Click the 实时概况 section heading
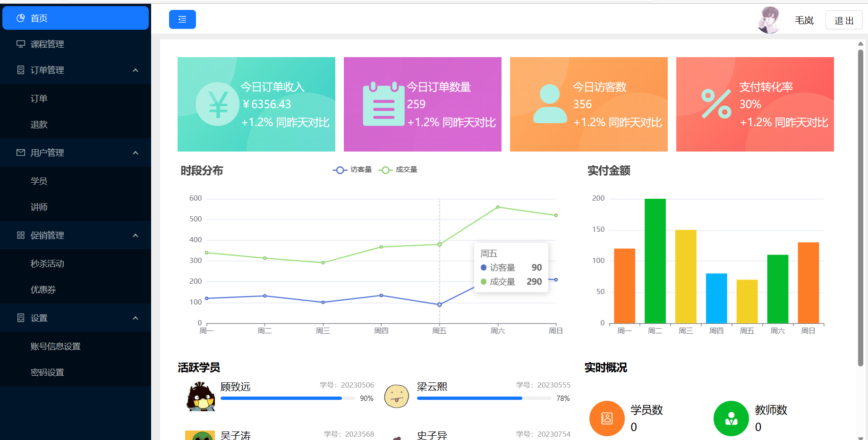The height and width of the screenshot is (440, 868). (606, 368)
